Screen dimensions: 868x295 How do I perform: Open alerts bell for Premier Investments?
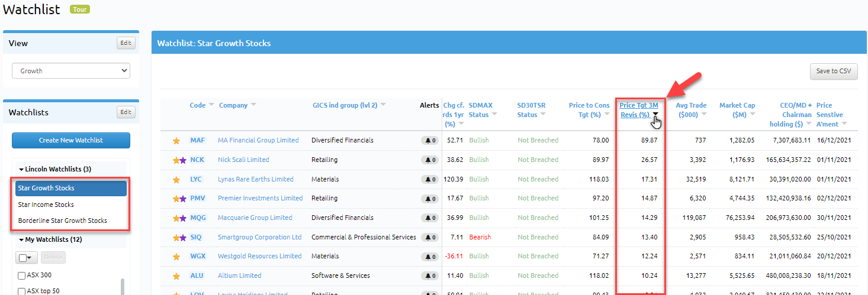430,199
